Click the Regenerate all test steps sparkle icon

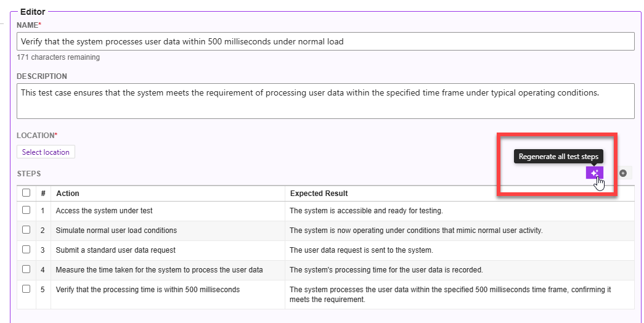pyautogui.click(x=594, y=173)
